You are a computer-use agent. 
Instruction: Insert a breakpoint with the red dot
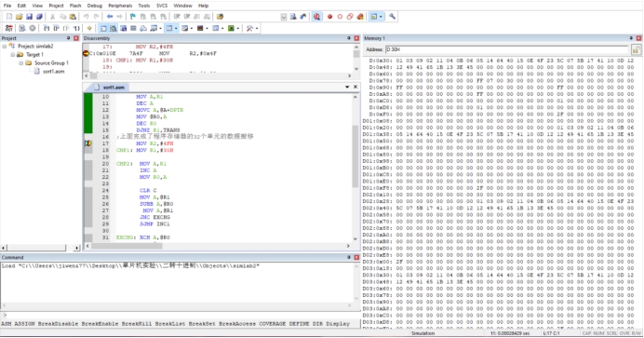pos(329,17)
